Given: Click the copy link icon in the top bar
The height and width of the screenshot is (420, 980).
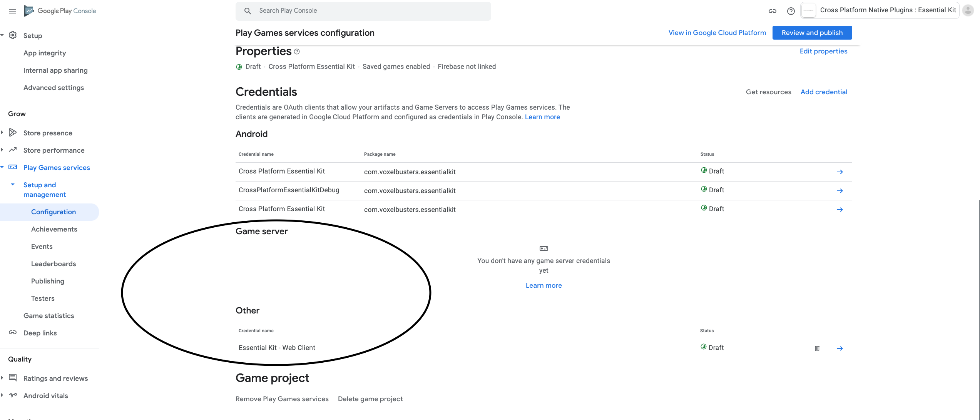Looking at the screenshot, I should point(772,11).
